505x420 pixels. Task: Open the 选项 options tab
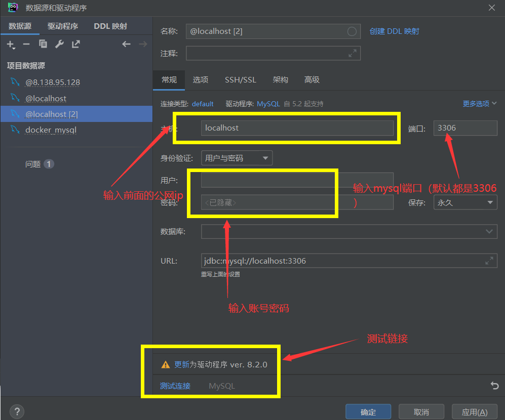pyautogui.click(x=200, y=80)
